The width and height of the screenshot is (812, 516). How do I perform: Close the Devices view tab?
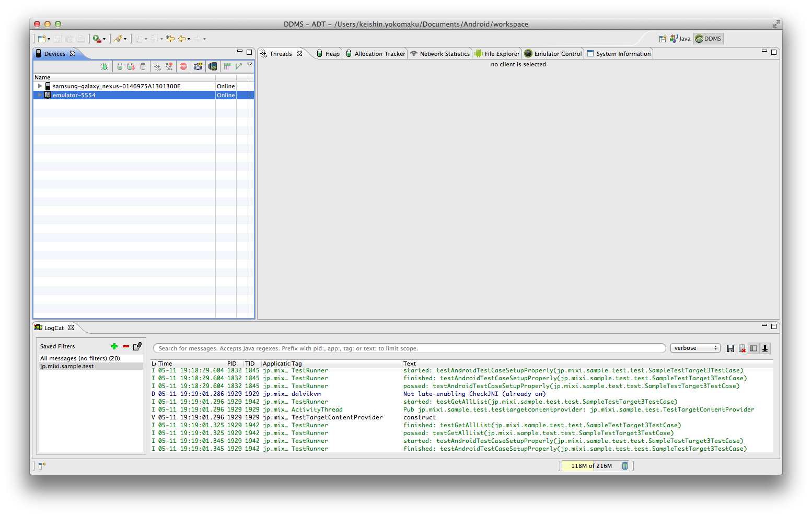73,53
